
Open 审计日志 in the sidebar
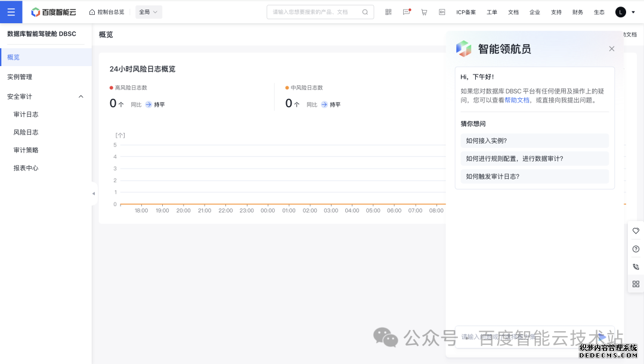click(x=26, y=114)
